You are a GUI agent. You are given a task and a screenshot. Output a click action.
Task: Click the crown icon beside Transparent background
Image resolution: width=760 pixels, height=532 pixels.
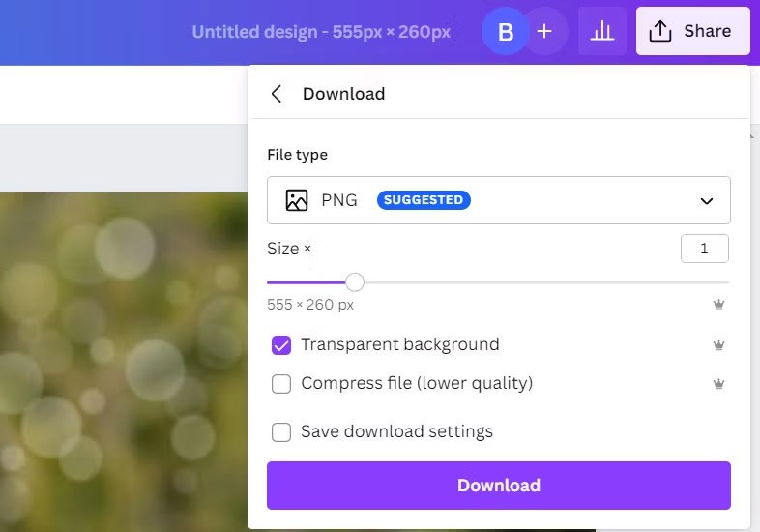(x=718, y=345)
